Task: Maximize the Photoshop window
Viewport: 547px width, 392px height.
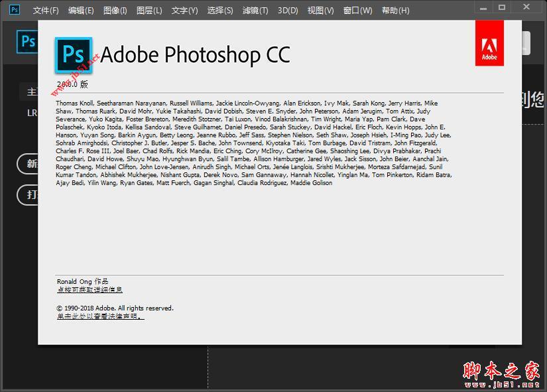Action: coord(502,8)
